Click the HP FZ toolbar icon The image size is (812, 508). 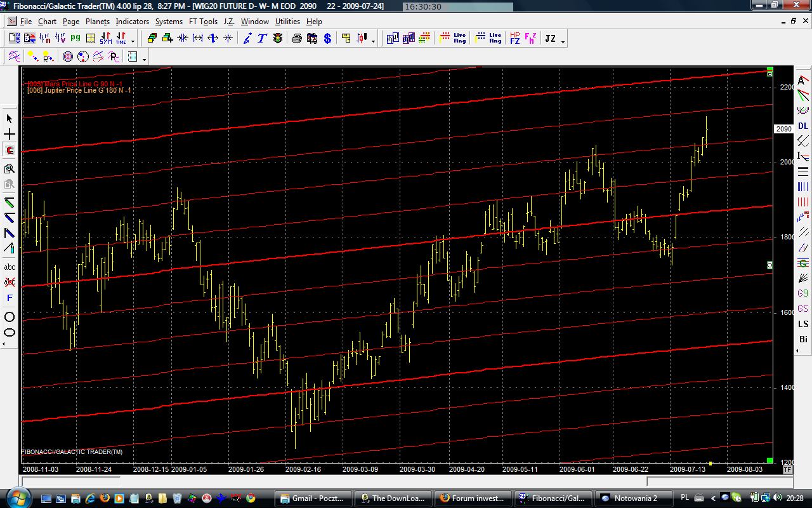tap(514, 39)
